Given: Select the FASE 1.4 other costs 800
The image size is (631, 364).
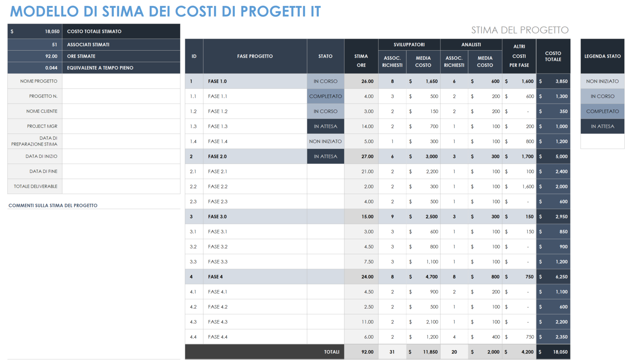Looking at the screenshot, I should [x=530, y=141].
